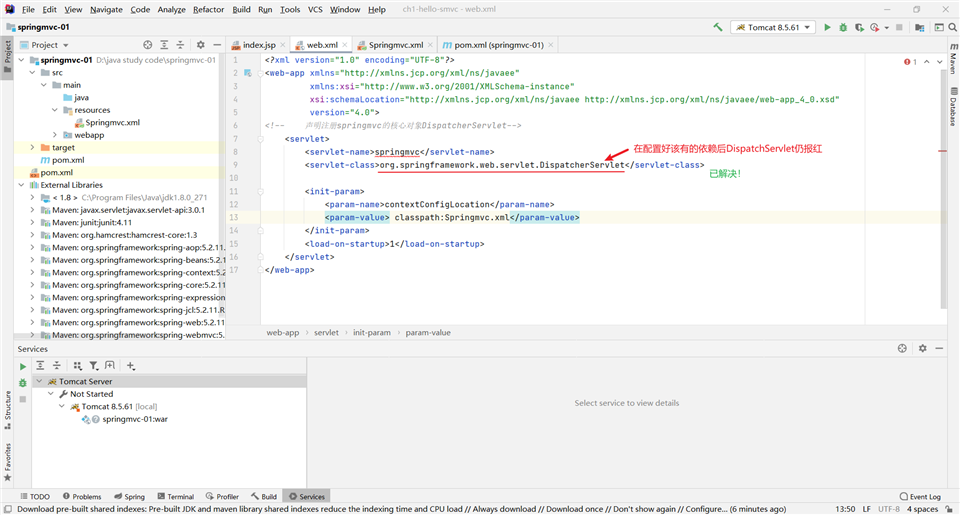Viewport: 960px width, 515px height.
Task: Open the Spring tool window
Action: click(130, 497)
